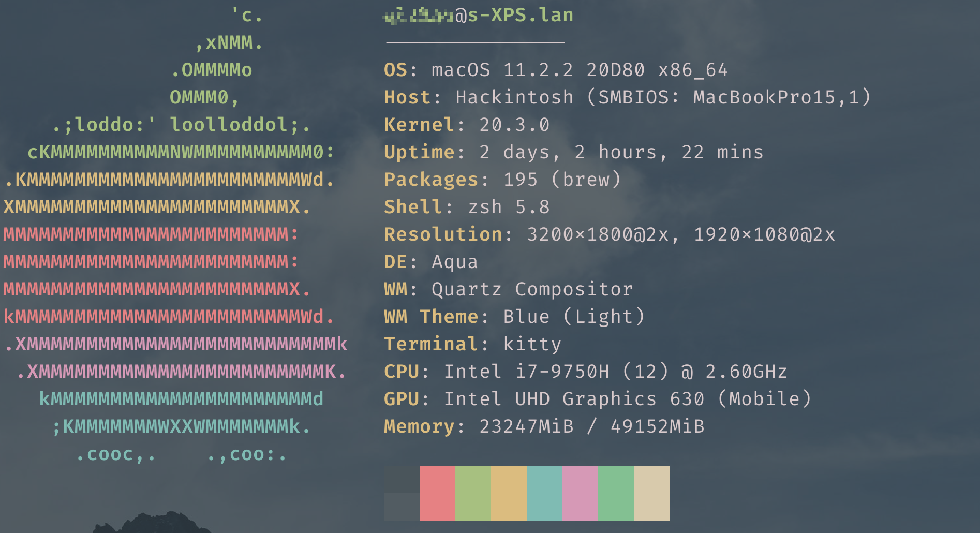
Task: Click the Packages label
Action: [x=432, y=180]
